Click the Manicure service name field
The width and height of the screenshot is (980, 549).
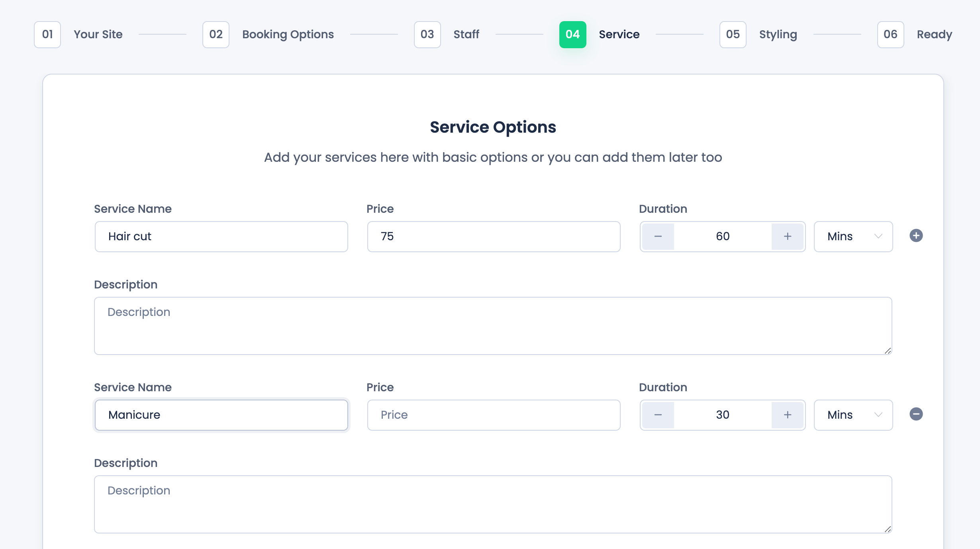click(221, 415)
